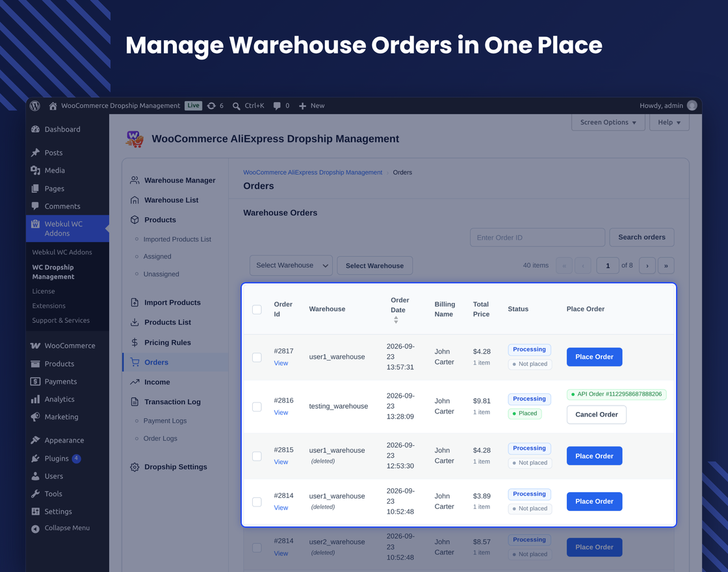Viewport: 728px width, 572px height.
Task: Open Products List in plugin menu
Action: 168,322
